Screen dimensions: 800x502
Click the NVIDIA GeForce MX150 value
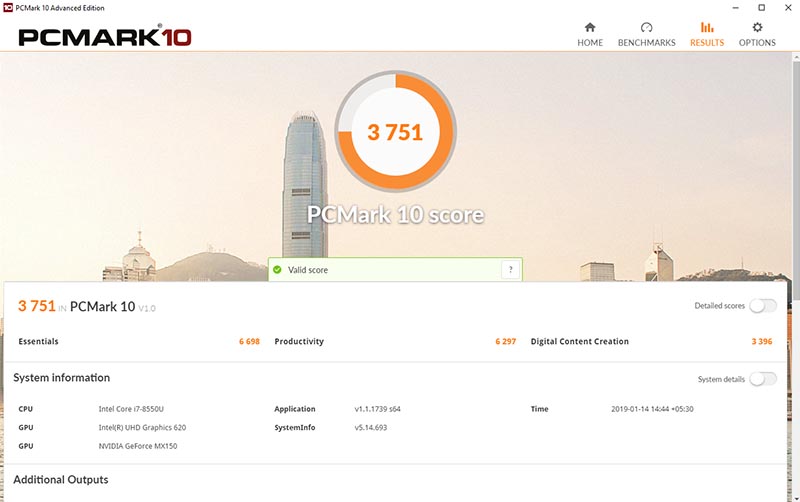(x=138, y=446)
